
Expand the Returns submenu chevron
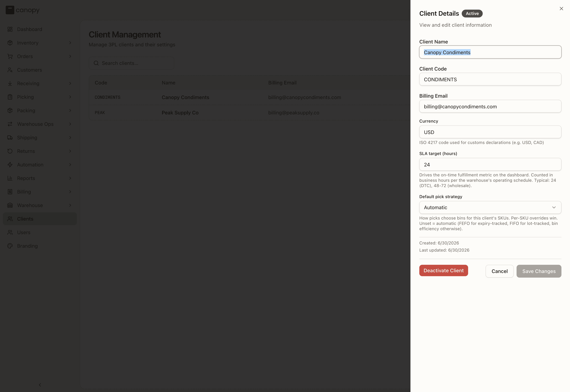pyautogui.click(x=70, y=151)
